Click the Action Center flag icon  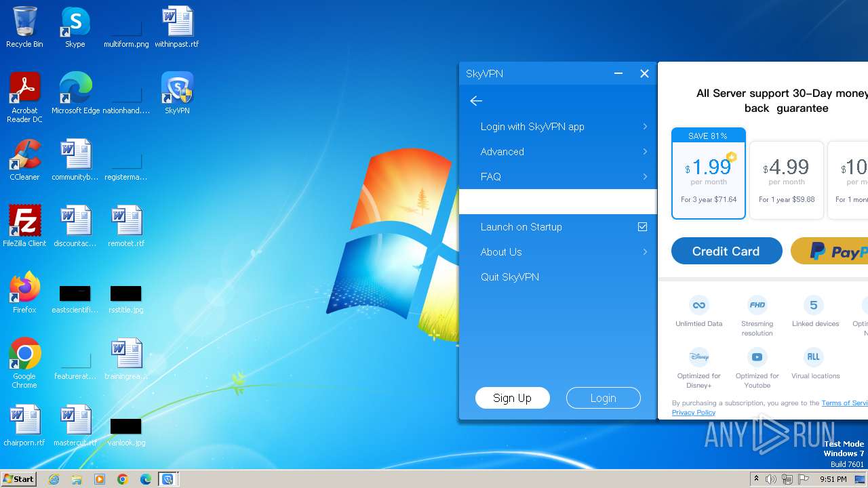(x=804, y=479)
